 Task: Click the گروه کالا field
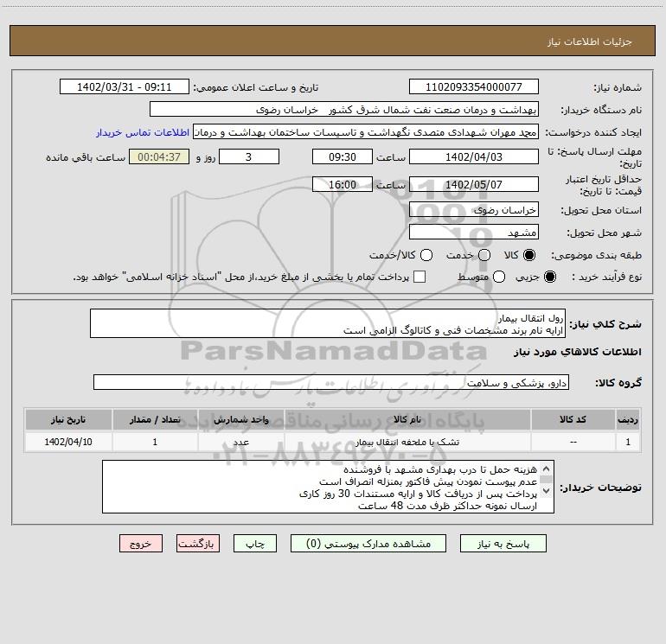tap(331, 382)
